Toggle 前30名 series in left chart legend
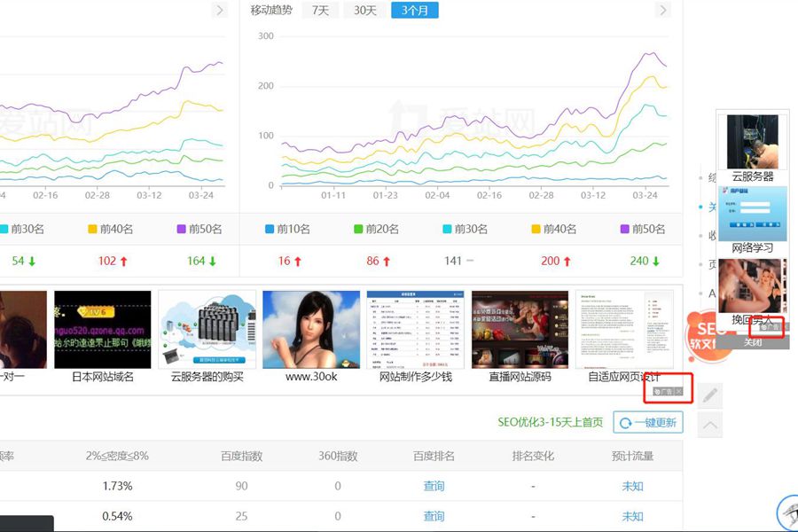Viewport: 798px width, 532px height. (x=22, y=229)
